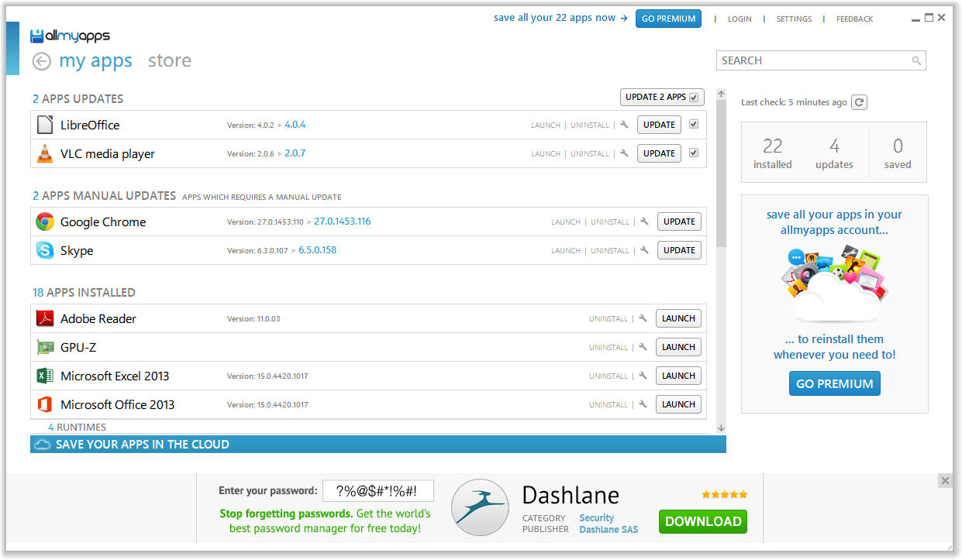962x560 pixels.
Task: Click the top GO PREMIUM button
Action: tap(668, 19)
